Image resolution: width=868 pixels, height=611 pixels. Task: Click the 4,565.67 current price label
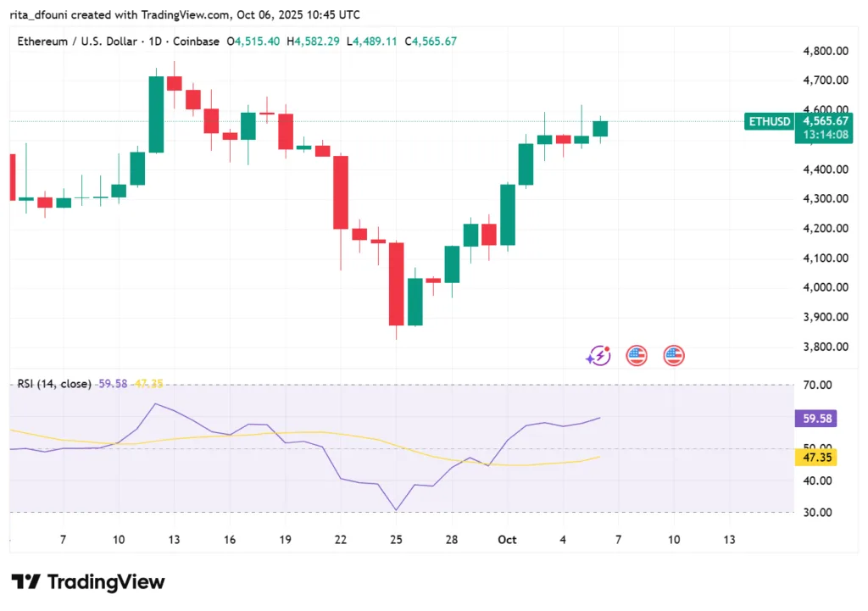pos(824,122)
